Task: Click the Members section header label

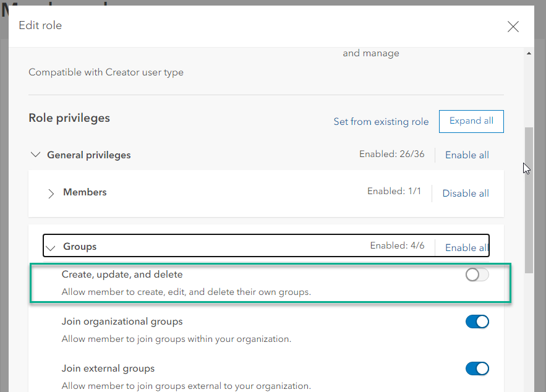Action: point(85,192)
